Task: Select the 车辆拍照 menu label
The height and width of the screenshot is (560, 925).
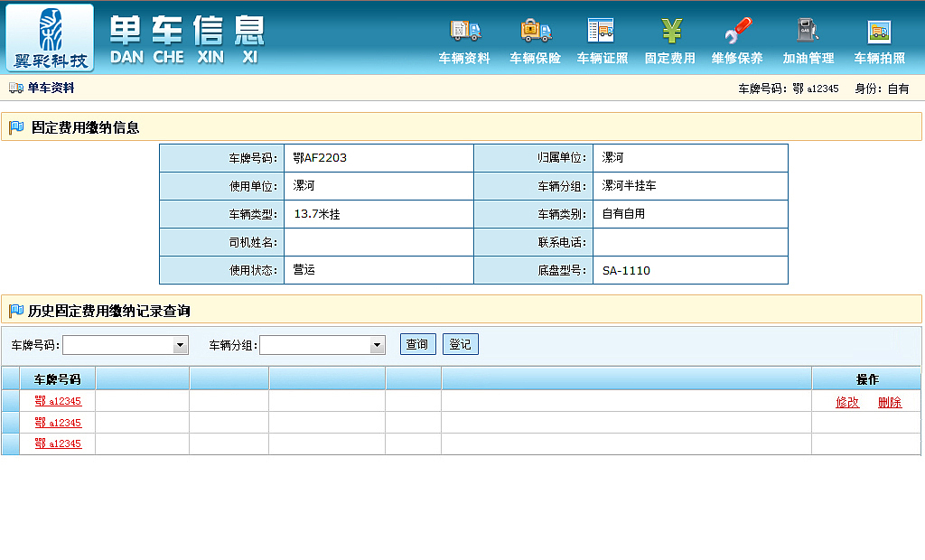Action: (x=880, y=59)
